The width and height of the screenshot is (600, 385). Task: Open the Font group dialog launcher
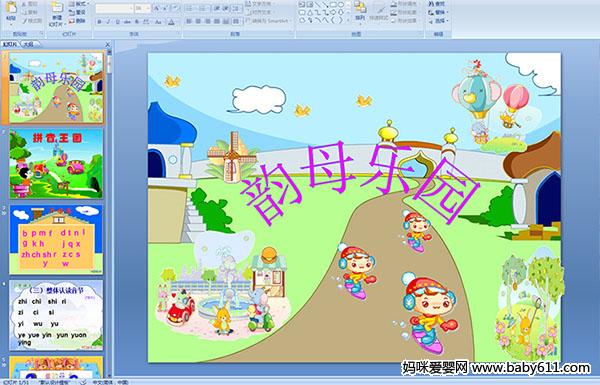point(179,34)
